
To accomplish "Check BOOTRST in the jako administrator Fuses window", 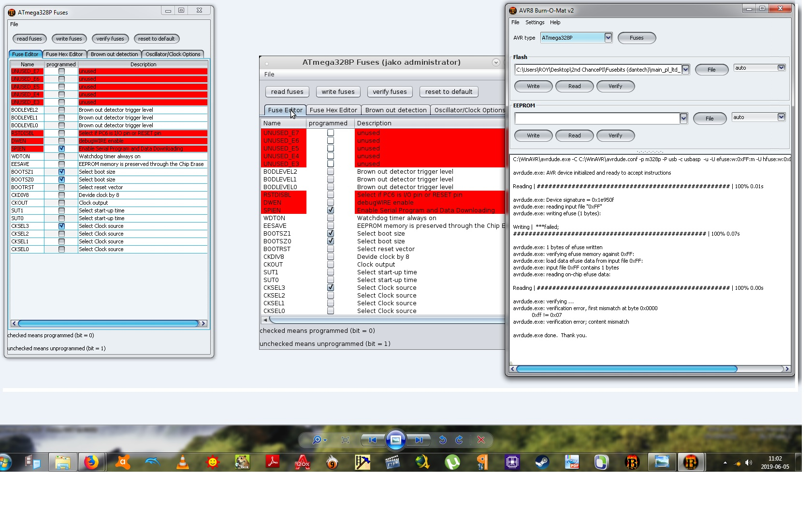I will [x=331, y=249].
